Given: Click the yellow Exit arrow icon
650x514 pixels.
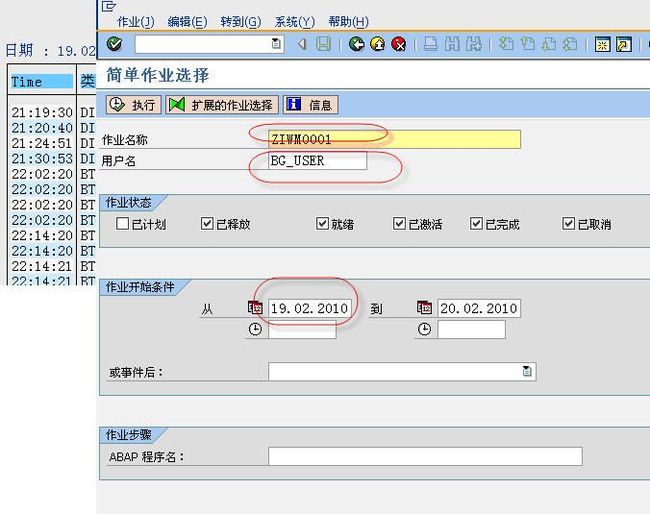Looking at the screenshot, I should click(378, 44).
